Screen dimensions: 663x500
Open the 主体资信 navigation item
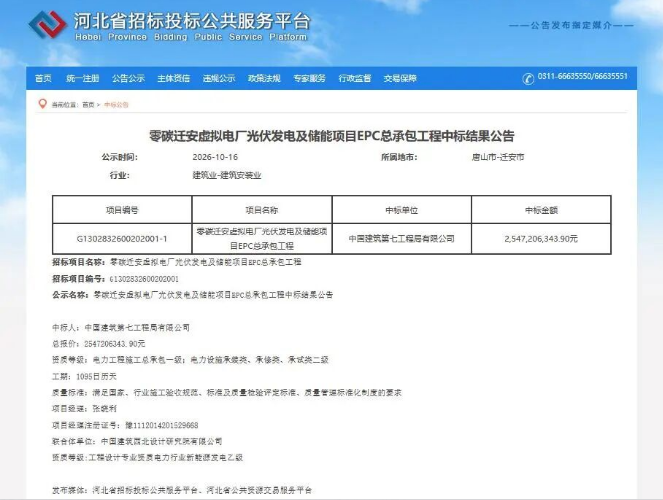pos(173,78)
